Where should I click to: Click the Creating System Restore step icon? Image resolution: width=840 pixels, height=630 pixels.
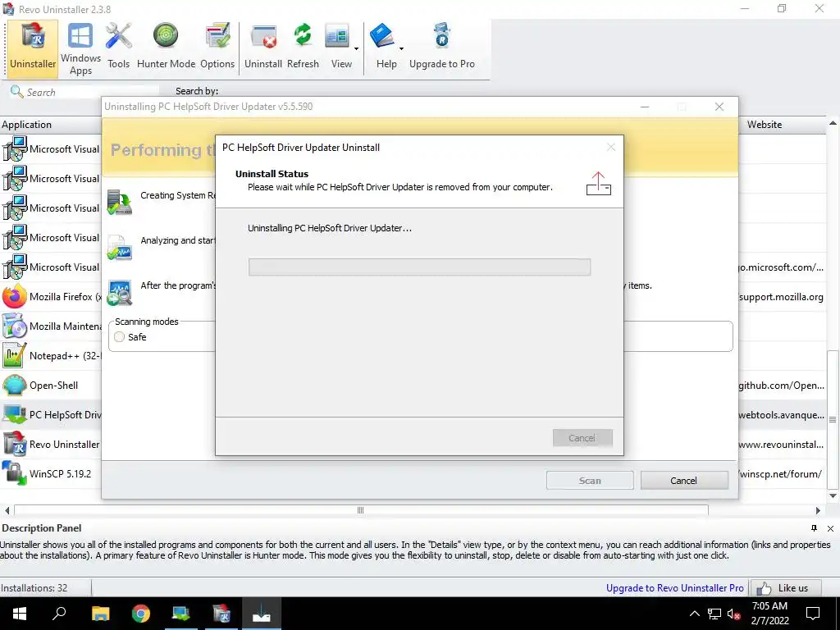[120, 202]
